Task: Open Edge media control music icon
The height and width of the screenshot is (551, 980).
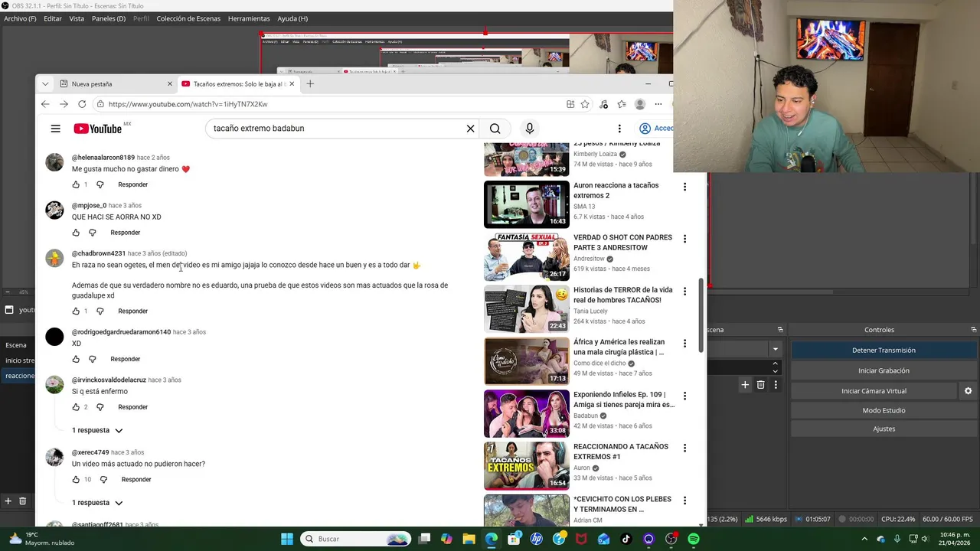Action: point(603,104)
